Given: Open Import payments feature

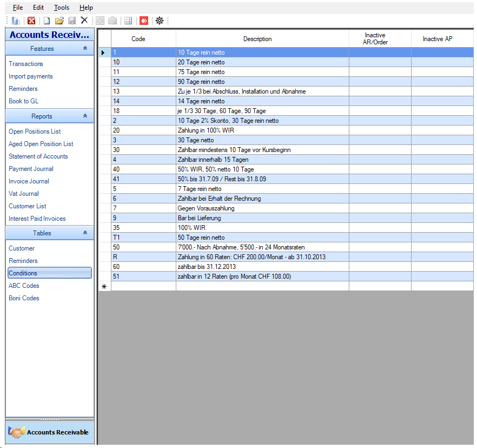Looking at the screenshot, I should [31, 76].
